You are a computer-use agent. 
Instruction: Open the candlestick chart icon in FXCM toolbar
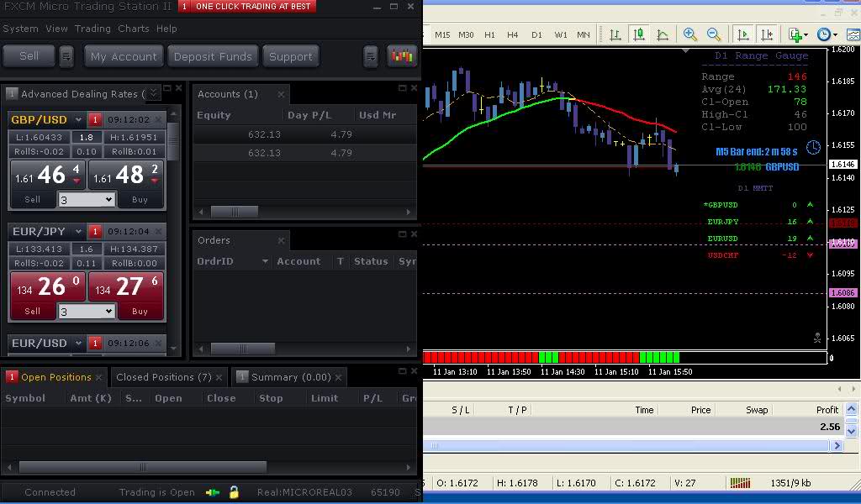tap(402, 56)
